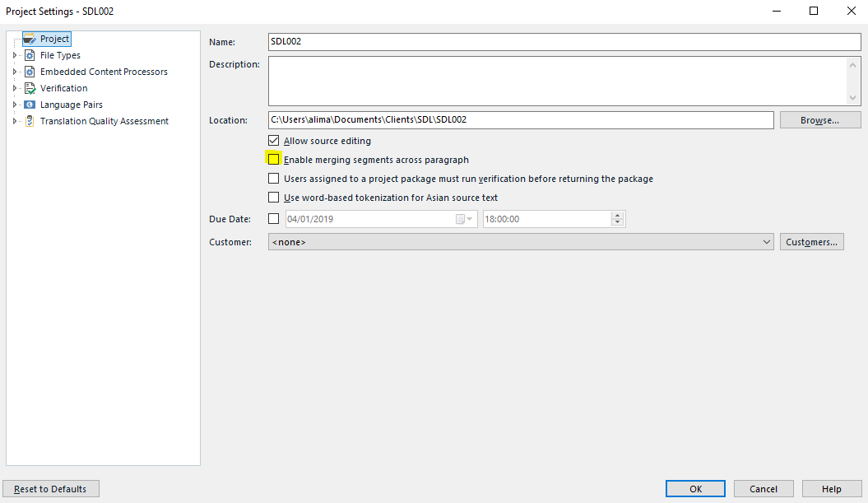Open the Language Pairs settings node
Screen dimensions: 868x503
(71, 105)
